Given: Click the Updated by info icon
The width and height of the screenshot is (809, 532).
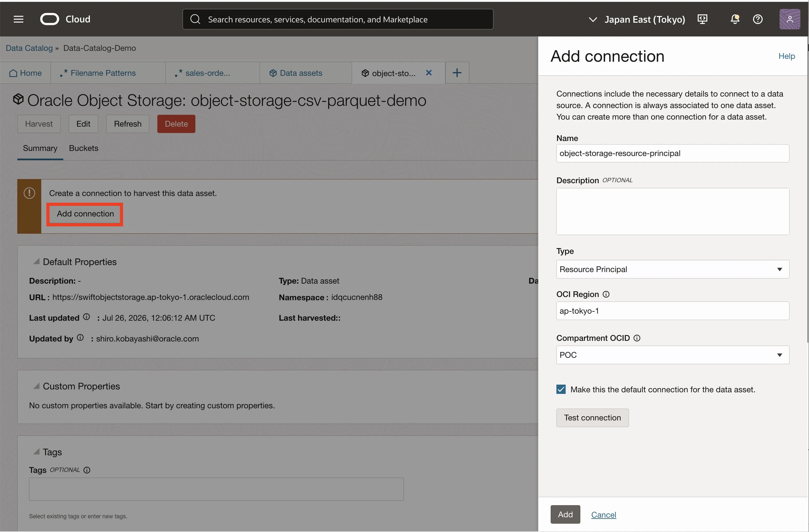Looking at the screenshot, I should [80, 338].
